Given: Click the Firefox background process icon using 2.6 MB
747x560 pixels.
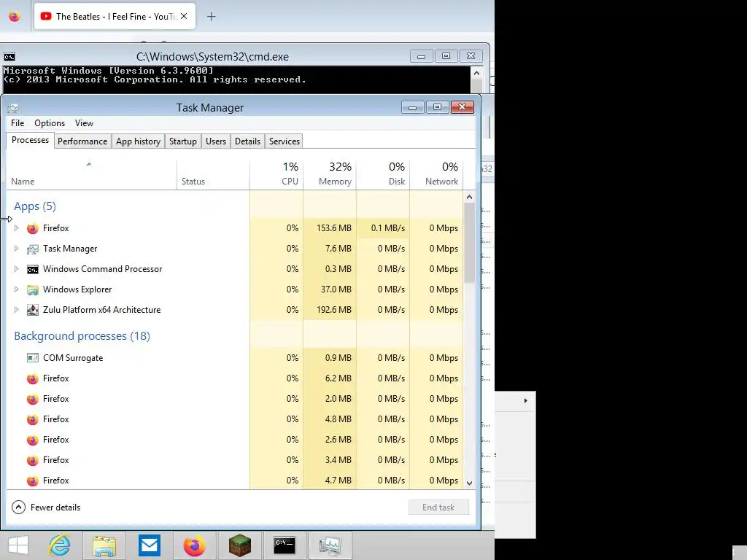Looking at the screenshot, I should [32, 440].
